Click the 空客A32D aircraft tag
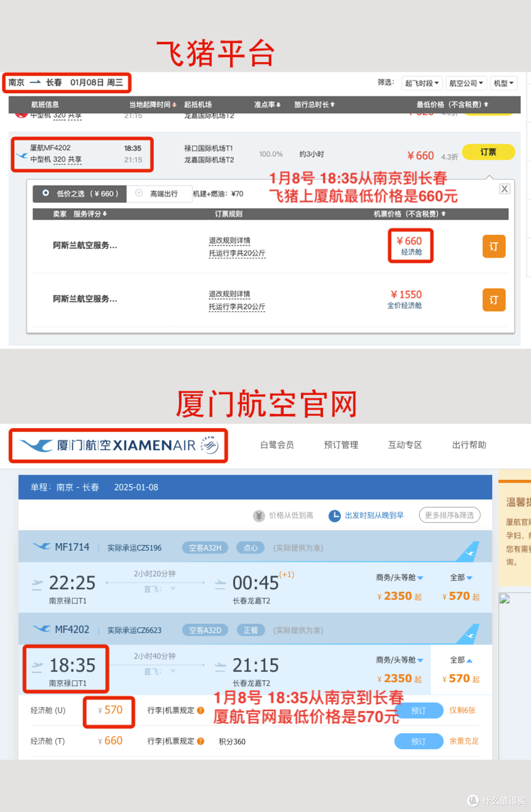531x812 pixels. [x=205, y=630]
